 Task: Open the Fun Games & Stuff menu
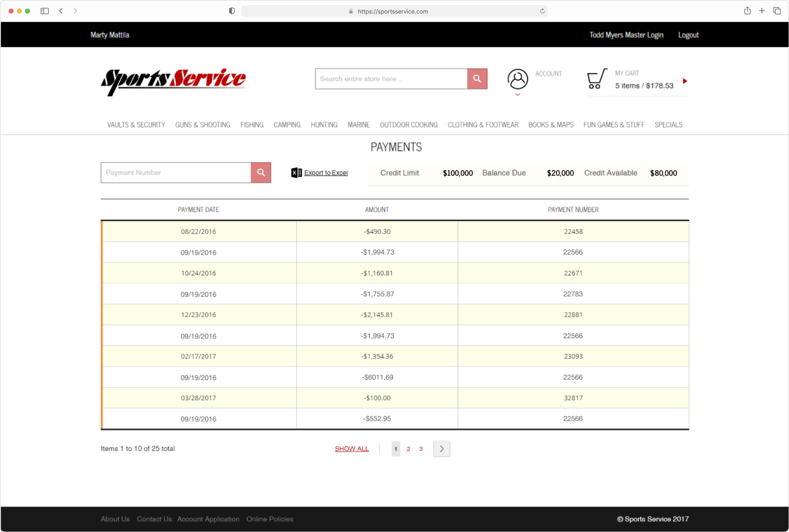pyautogui.click(x=614, y=125)
